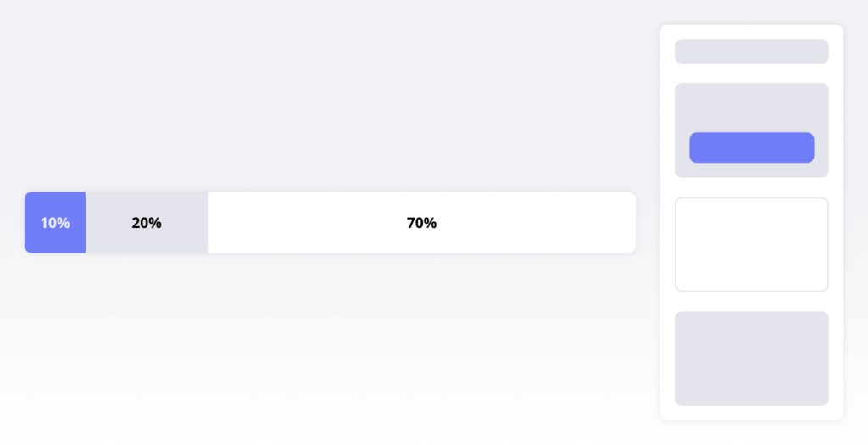Select the bottom gray card in sidebar
The image size is (868, 445).
[751, 359]
